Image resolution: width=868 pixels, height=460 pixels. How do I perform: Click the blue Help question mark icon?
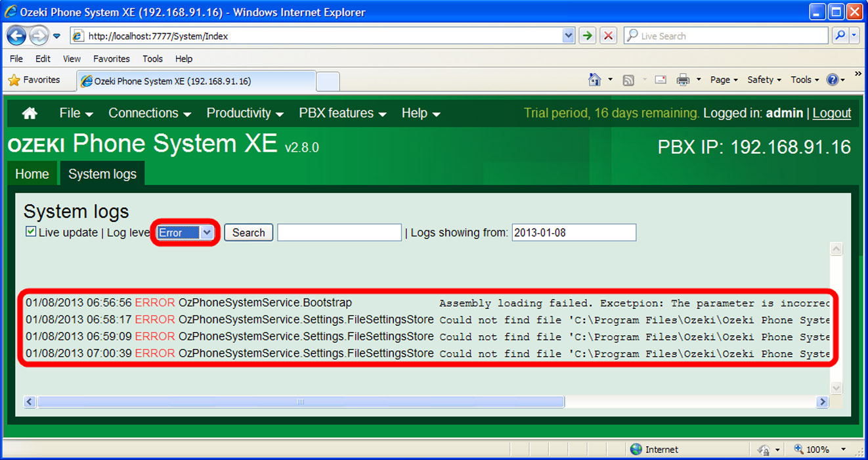click(x=833, y=80)
